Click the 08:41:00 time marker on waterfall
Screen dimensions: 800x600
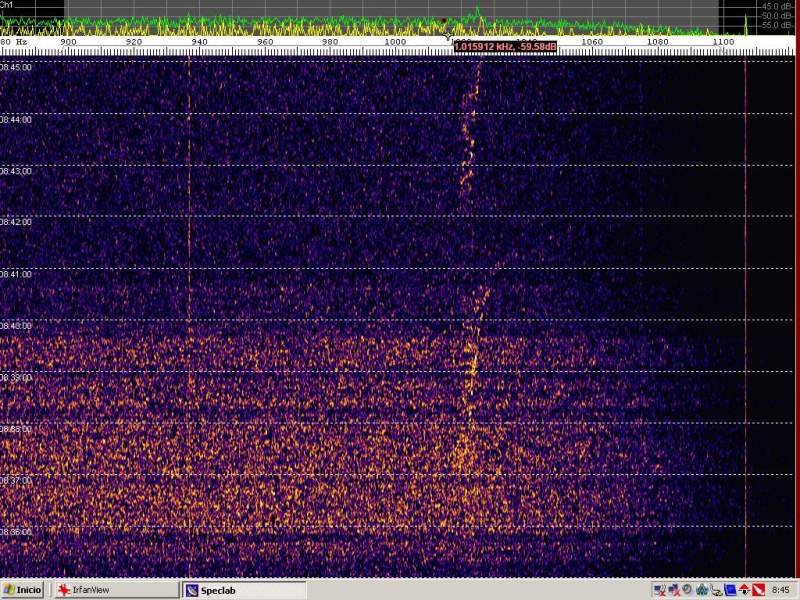point(16,274)
